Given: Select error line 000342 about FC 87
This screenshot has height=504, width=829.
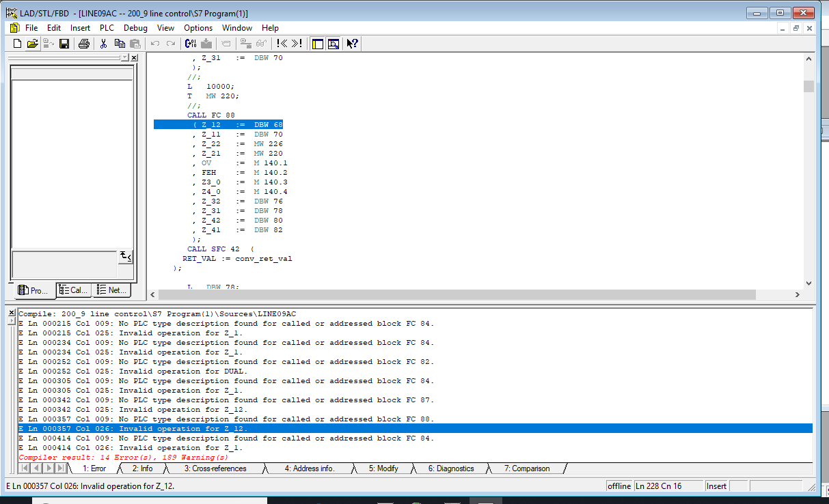Looking at the screenshot, I should point(226,400).
